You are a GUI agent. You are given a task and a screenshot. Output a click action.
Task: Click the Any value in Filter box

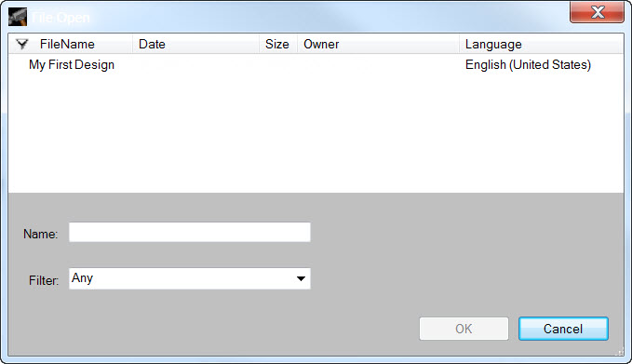82,278
